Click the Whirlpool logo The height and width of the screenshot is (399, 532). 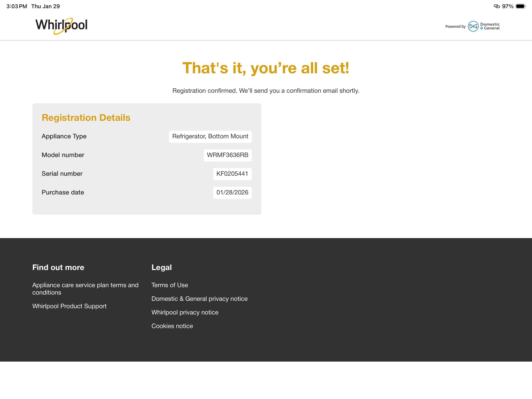pos(61,26)
